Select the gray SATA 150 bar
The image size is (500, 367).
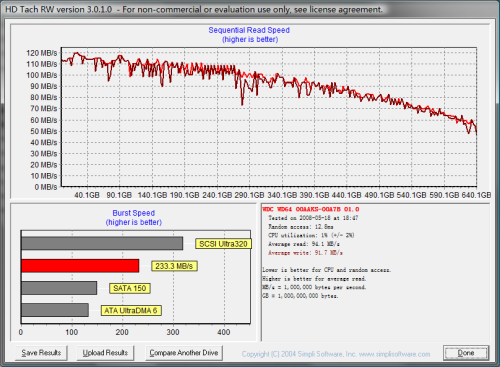click(x=59, y=288)
